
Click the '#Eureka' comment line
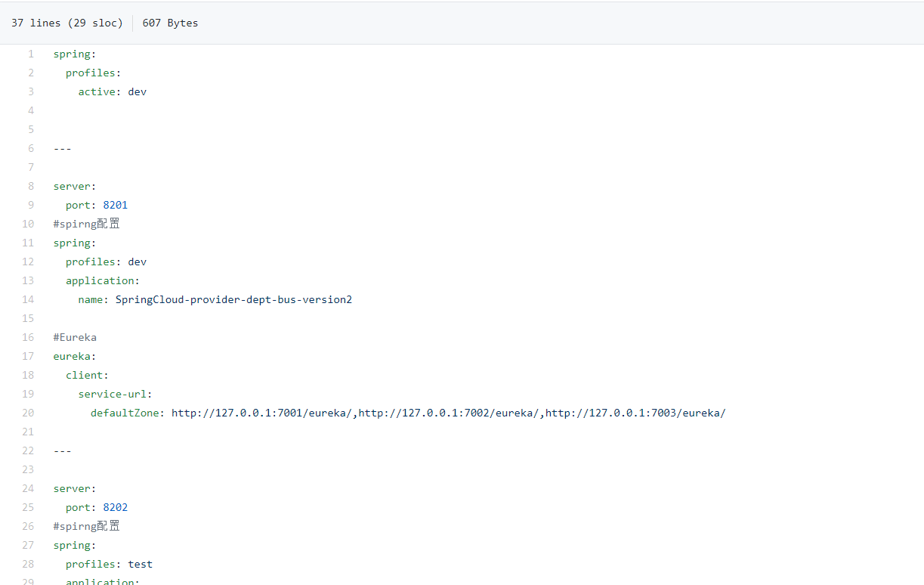click(x=75, y=337)
